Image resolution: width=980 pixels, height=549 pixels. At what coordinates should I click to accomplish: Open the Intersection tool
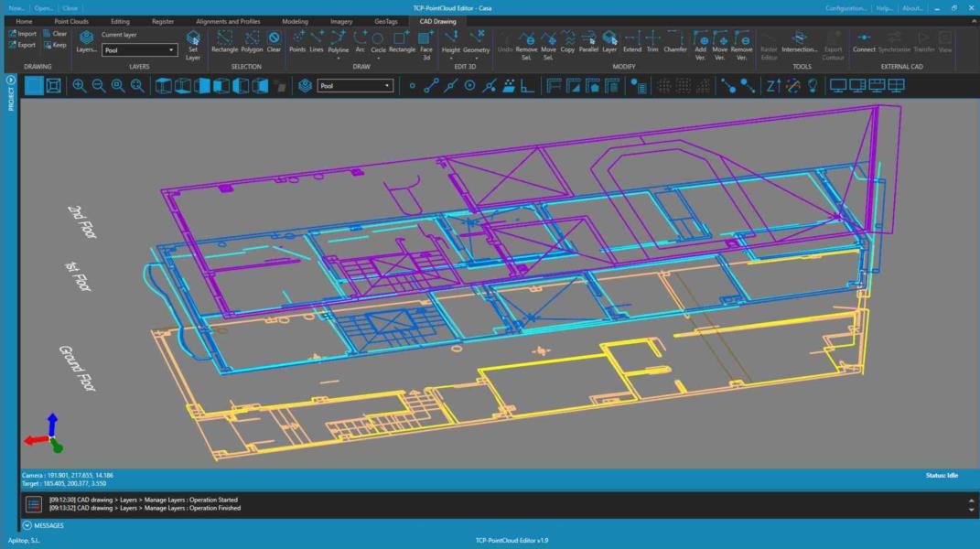pos(800,42)
